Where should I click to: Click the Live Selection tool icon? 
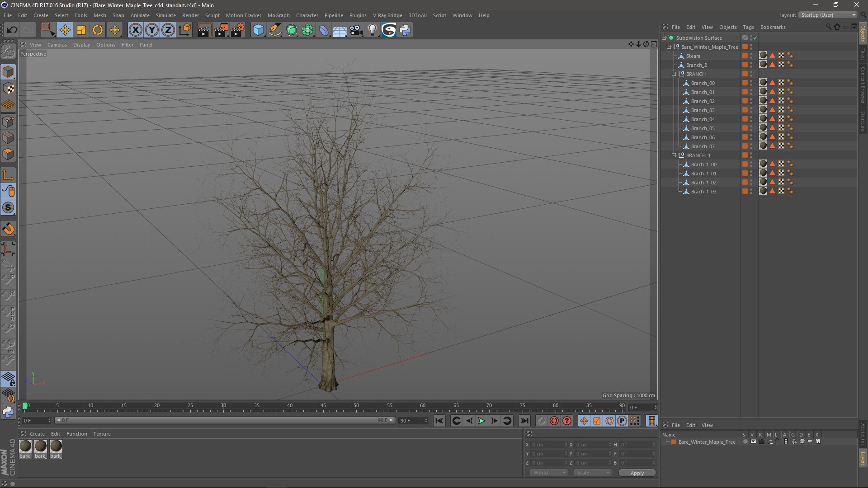tap(47, 30)
